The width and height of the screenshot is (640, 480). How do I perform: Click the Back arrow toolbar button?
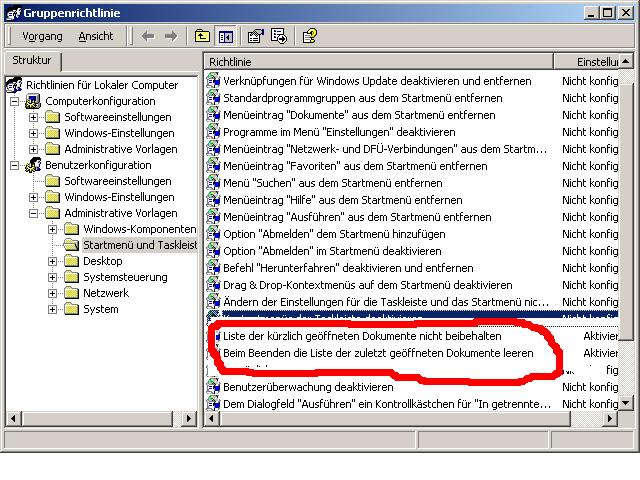point(148,36)
